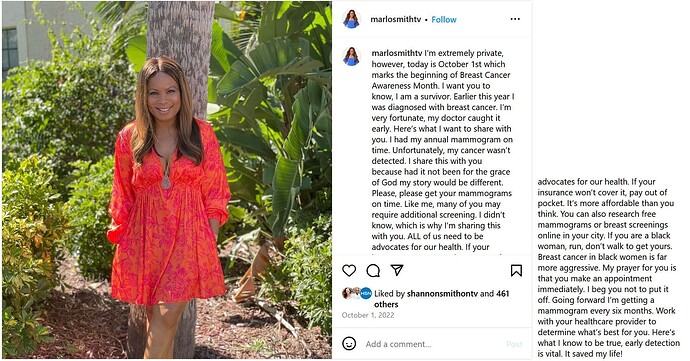Open the emoji picker smiley icon
Screen dimensions: 690x361
[x=349, y=343]
